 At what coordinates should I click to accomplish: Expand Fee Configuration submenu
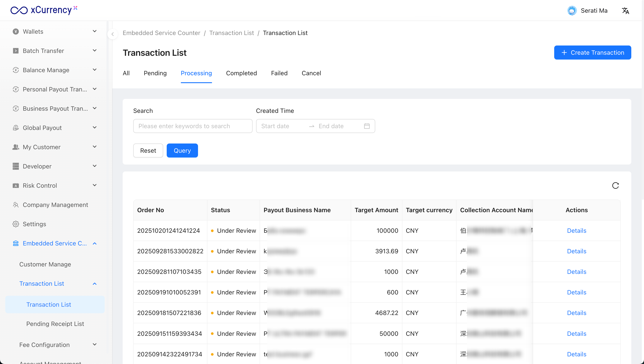pos(94,345)
